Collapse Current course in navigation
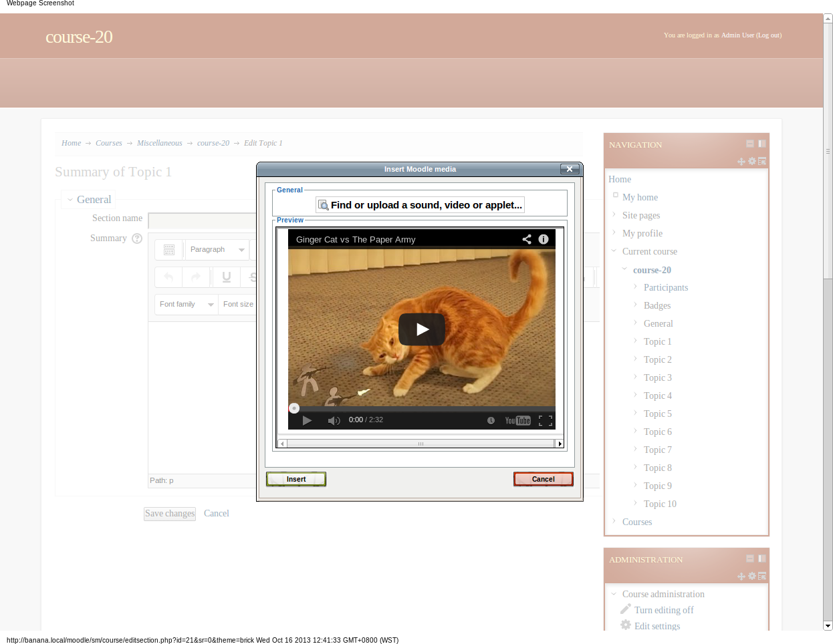833x644 pixels. [x=614, y=251]
